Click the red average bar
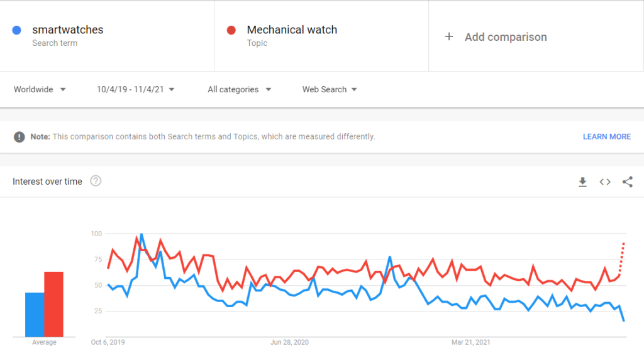The width and height of the screenshot is (644, 353). pos(54,304)
